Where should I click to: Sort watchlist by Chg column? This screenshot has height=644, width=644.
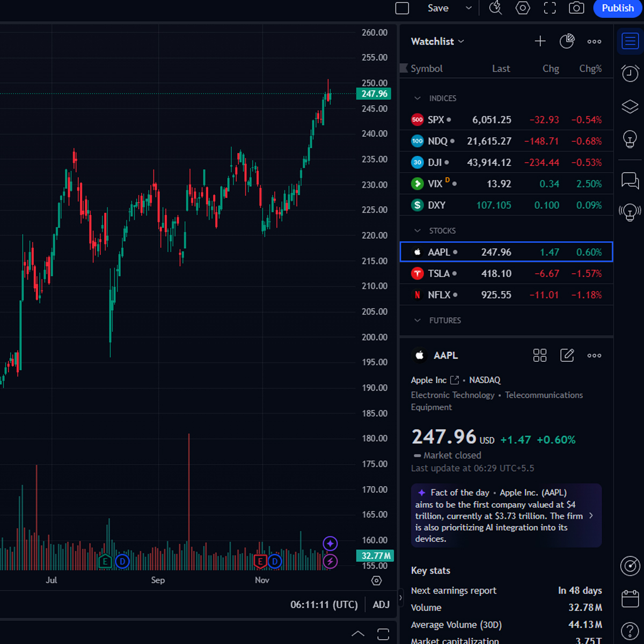[x=551, y=69]
